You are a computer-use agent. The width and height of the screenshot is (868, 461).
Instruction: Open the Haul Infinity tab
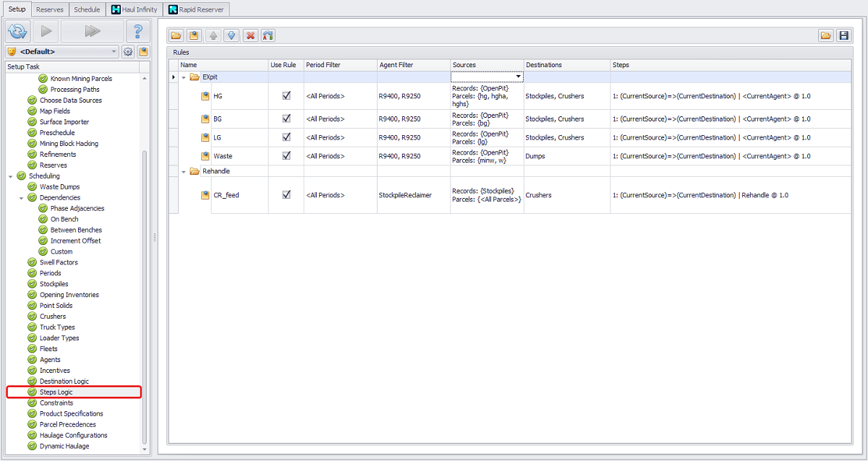pyautogui.click(x=135, y=9)
